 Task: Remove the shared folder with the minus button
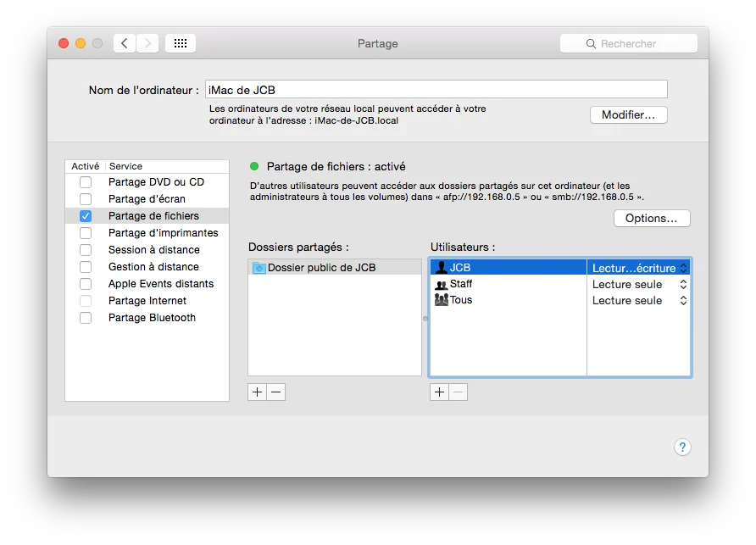275,392
